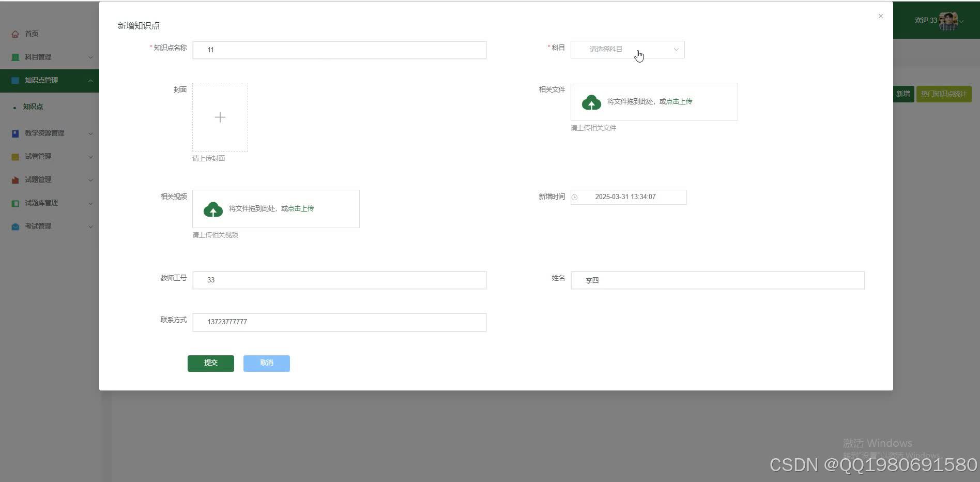
Task: Open the 试卷管理 menu
Action: pyautogui.click(x=50, y=156)
